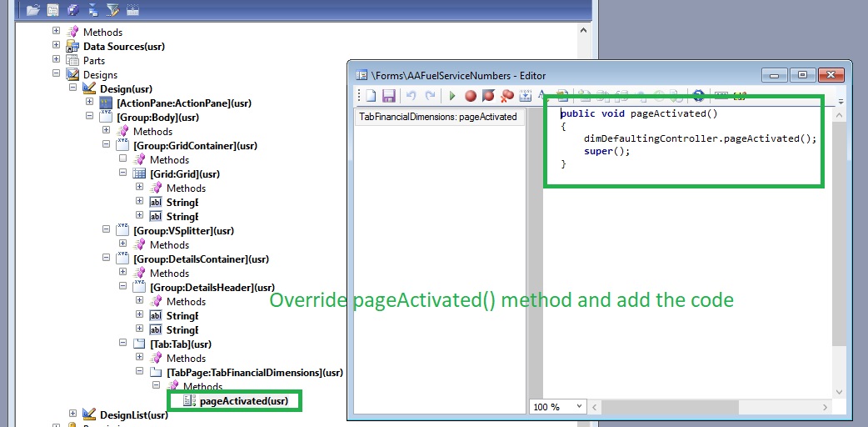The image size is (868, 427).
Task: Click the Compile icon in Editor toolbar
Action: point(526,96)
